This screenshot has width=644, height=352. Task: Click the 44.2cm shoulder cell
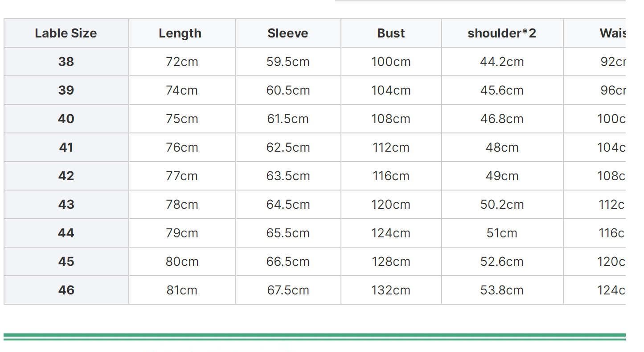(x=502, y=62)
